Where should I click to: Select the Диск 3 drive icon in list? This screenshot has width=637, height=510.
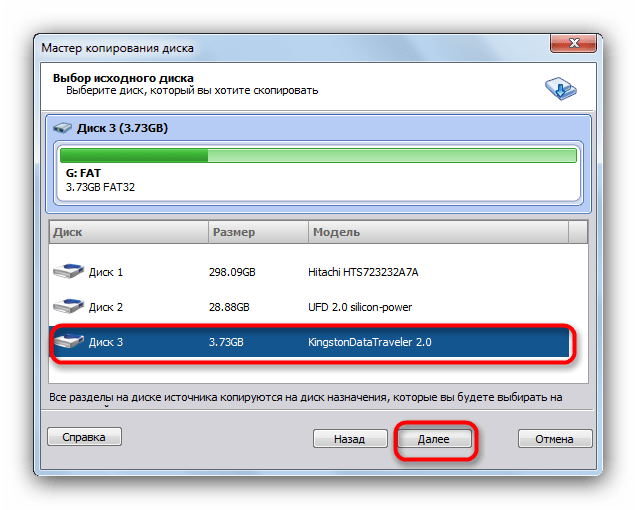pos(68,341)
